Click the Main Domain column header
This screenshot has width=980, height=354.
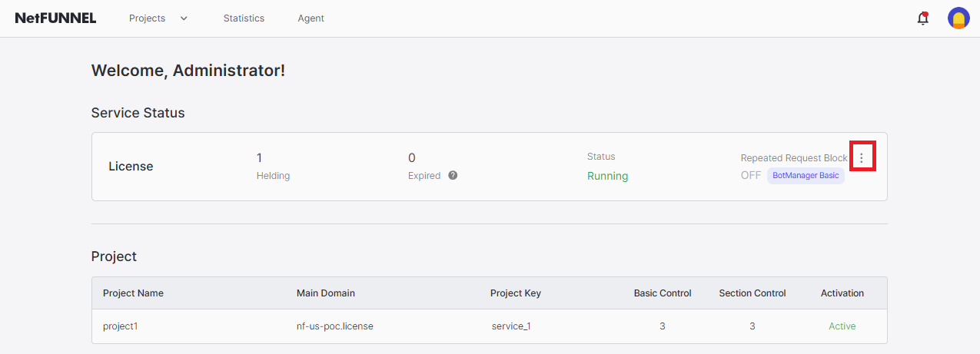click(x=326, y=293)
